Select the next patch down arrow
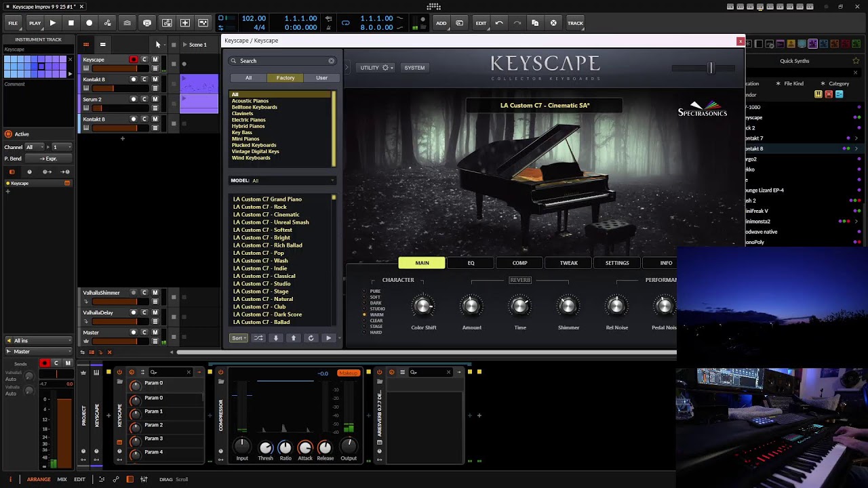The image size is (868, 488). tap(275, 338)
